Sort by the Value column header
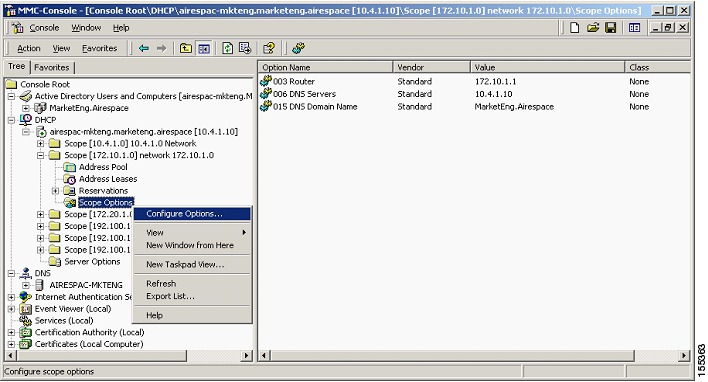The image size is (708, 382). [548, 67]
